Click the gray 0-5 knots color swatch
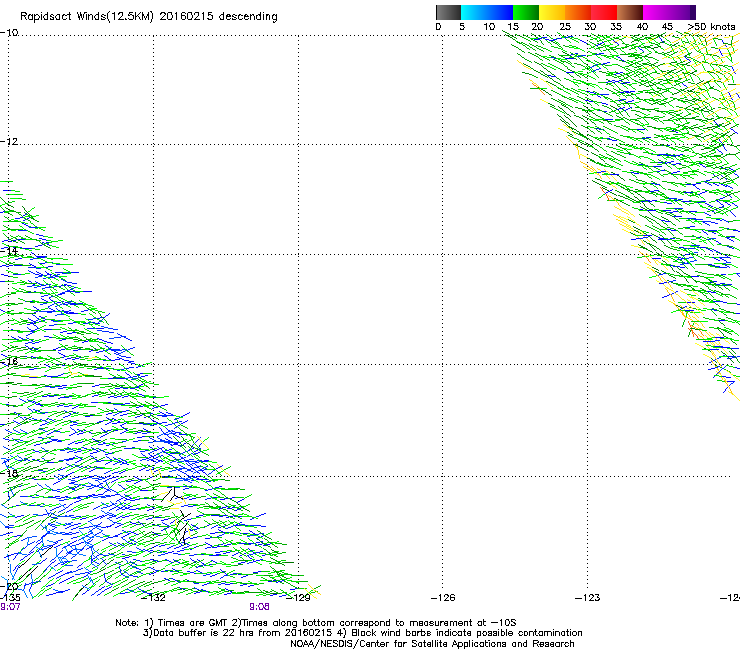The image size is (740, 650). (448, 12)
